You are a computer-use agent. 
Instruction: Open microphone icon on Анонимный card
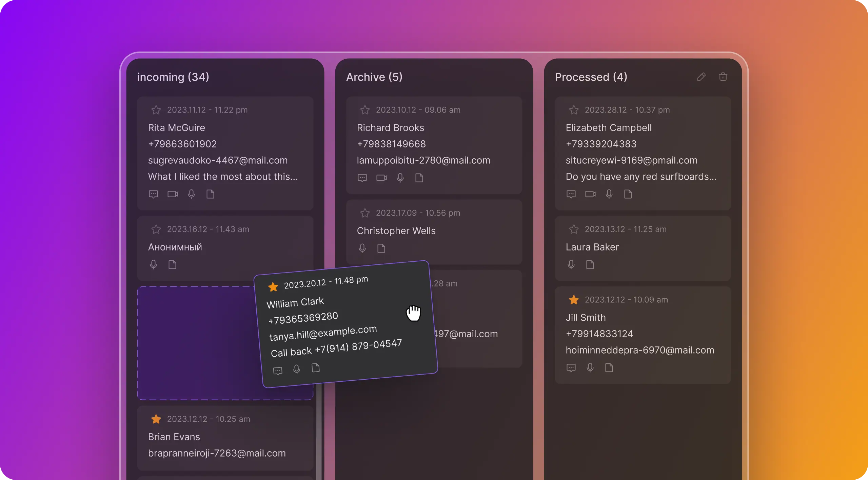tap(153, 264)
